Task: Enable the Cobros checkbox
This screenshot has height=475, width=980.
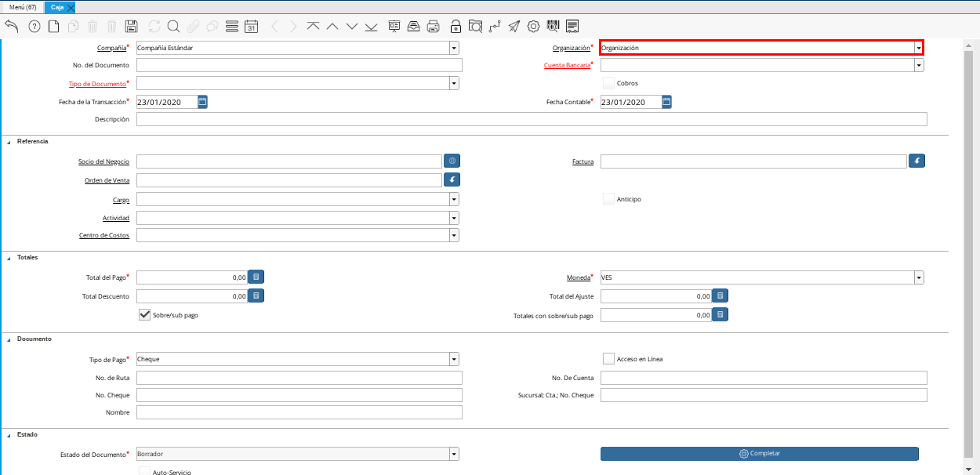Action: point(608,83)
